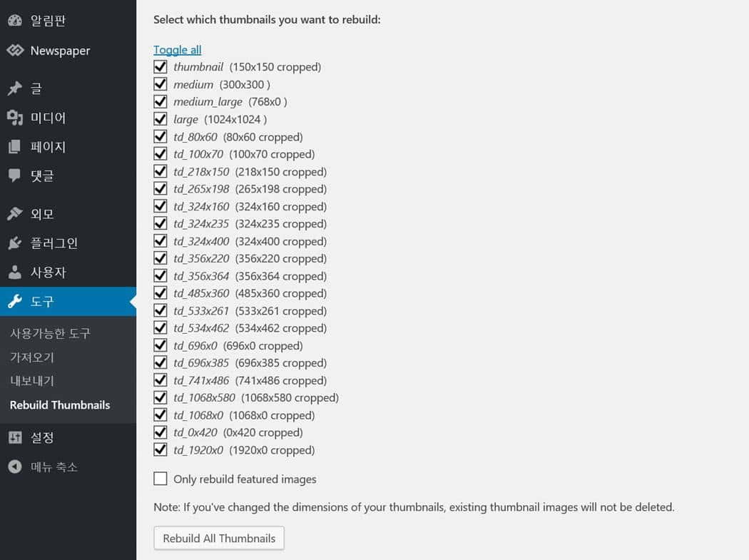Click the media icon beside 미디어

click(15, 118)
